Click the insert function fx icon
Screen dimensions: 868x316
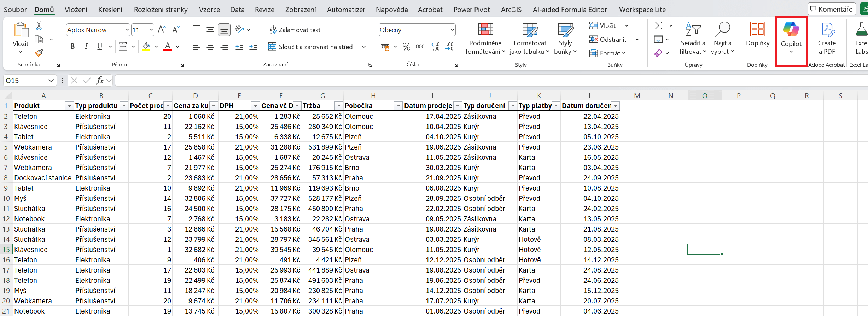pyautogui.click(x=100, y=81)
